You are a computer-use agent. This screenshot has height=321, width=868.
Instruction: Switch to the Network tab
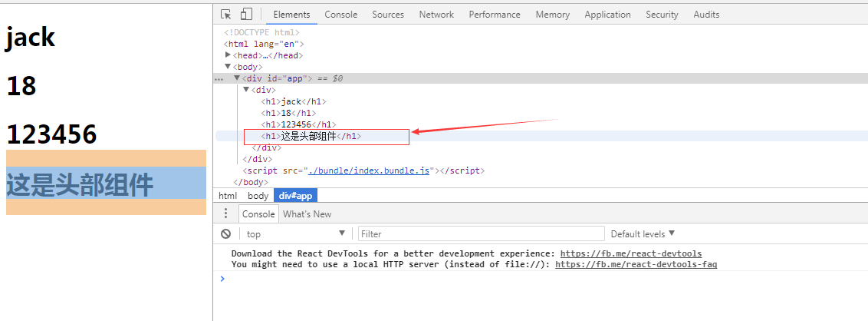click(436, 15)
